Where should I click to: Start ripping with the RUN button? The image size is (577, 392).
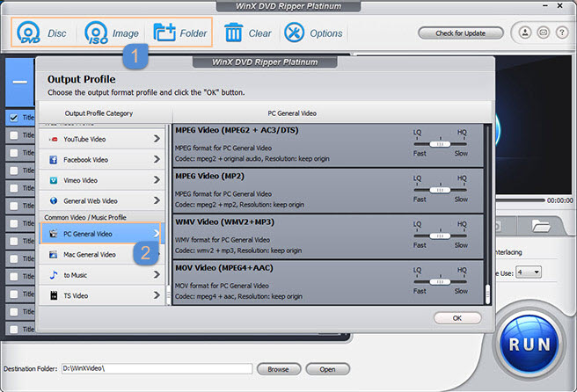pos(530,345)
